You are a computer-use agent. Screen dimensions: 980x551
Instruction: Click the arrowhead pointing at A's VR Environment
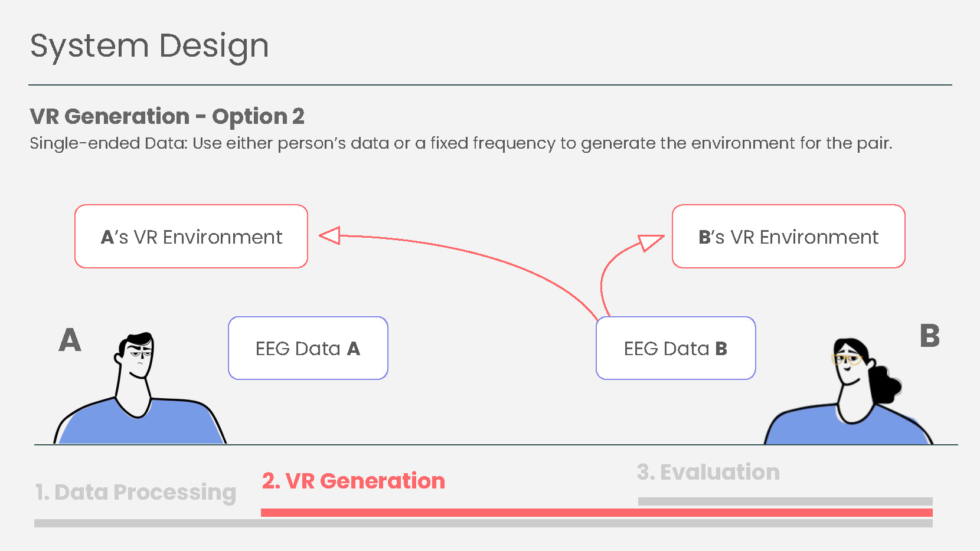(330, 235)
